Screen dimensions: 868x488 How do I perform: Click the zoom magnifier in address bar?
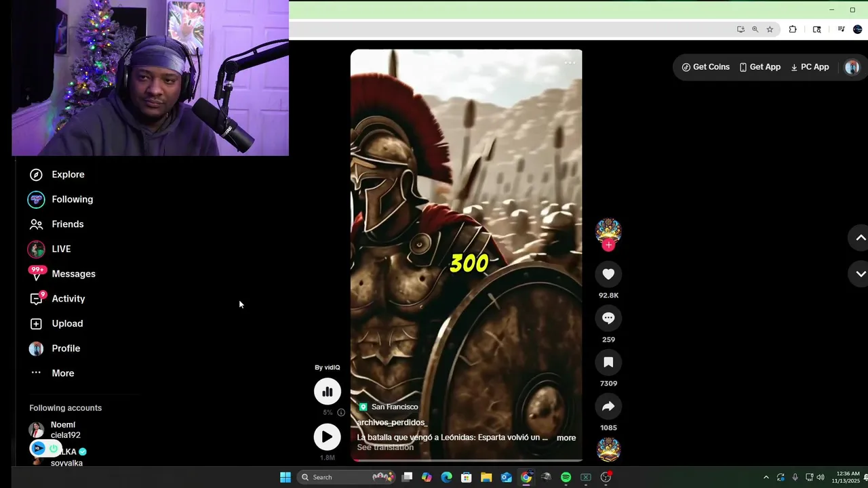[755, 29]
